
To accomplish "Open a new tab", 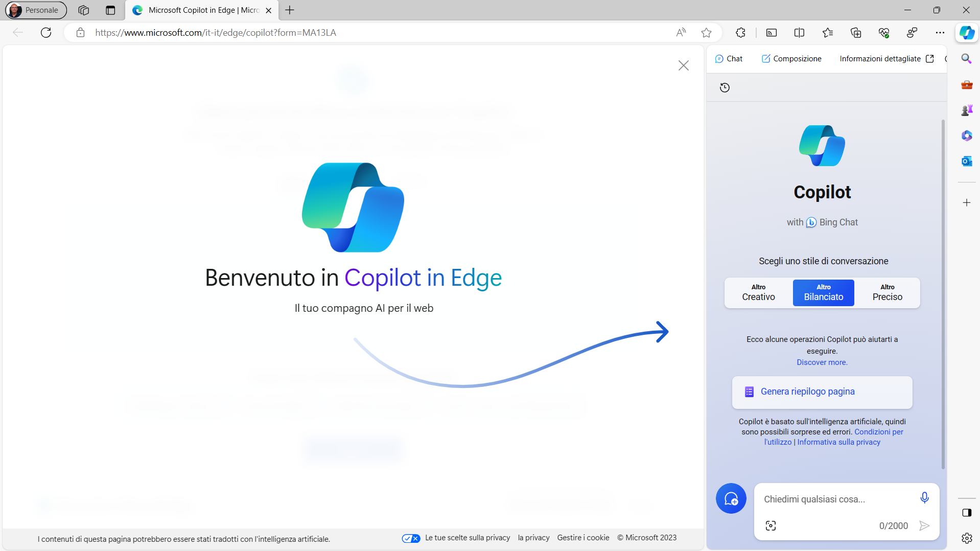I will (x=290, y=10).
